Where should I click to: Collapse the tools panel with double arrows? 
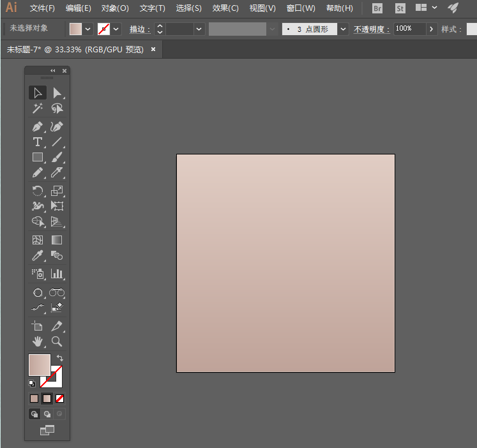pyautogui.click(x=53, y=70)
